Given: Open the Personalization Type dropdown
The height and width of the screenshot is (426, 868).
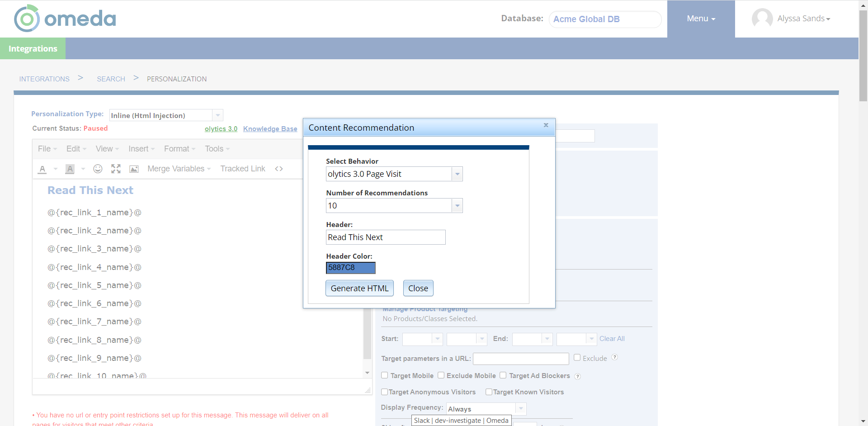Looking at the screenshot, I should (x=217, y=115).
